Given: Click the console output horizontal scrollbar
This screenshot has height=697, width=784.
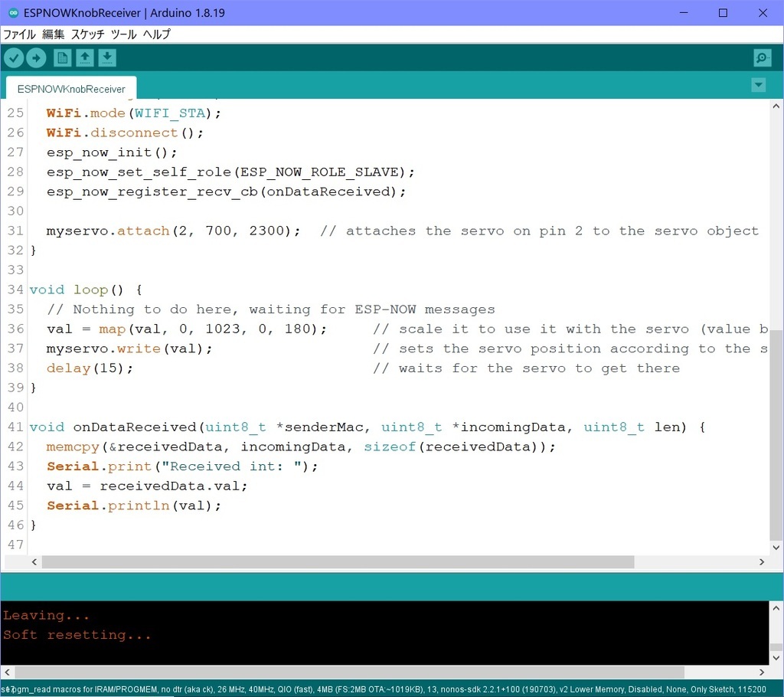Looking at the screenshot, I should tap(345, 672).
